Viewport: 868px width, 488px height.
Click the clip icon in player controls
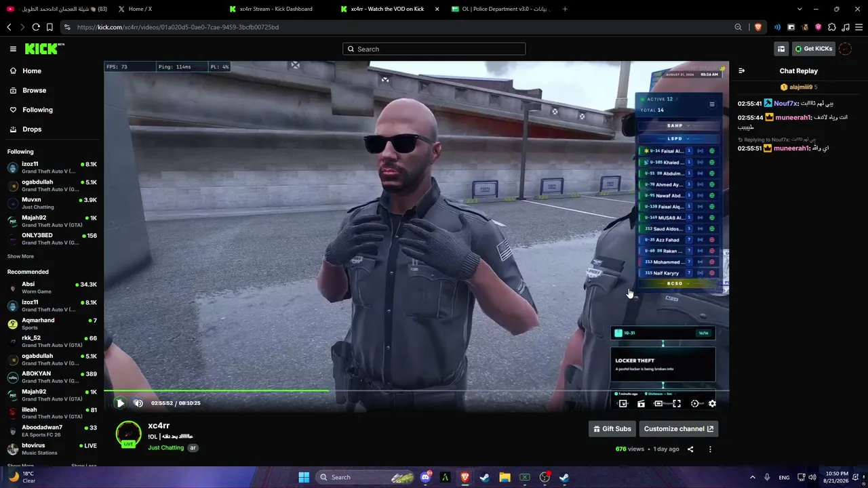[641, 403]
